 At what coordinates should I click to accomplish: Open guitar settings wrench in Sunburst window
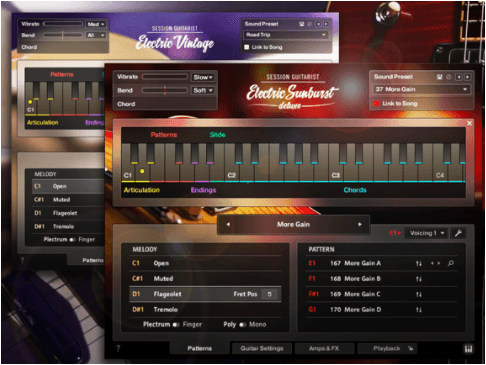458,233
